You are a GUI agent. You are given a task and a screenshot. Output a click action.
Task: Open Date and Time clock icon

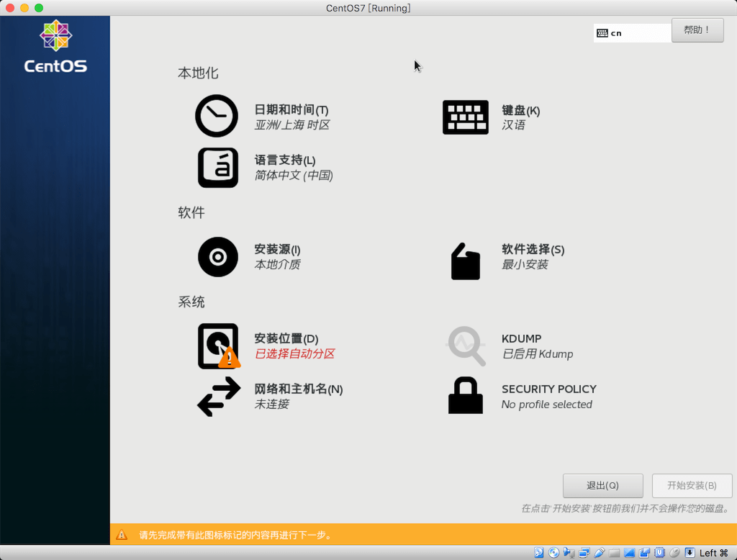pyautogui.click(x=216, y=116)
